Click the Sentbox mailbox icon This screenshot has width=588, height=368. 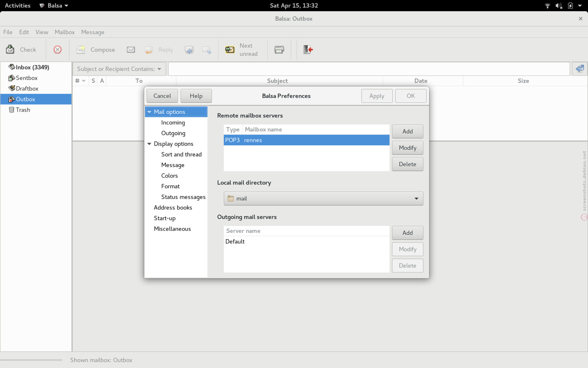[12, 78]
